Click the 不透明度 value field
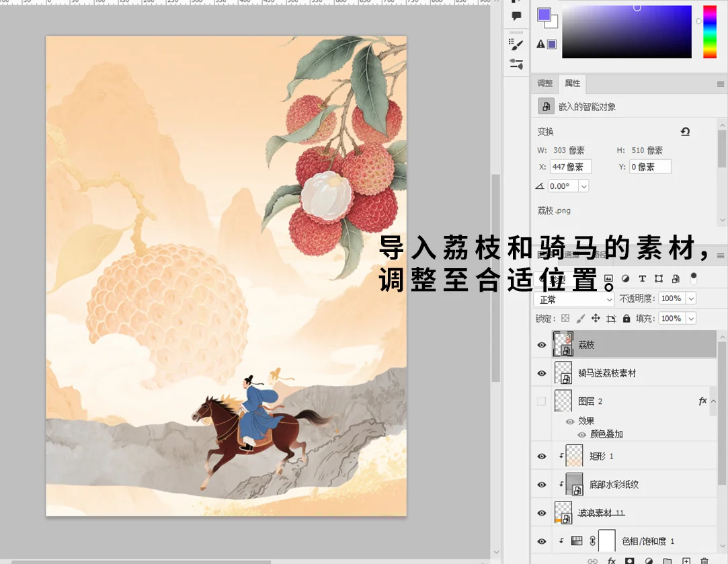The width and height of the screenshot is (728, 564). click(671, 298)
